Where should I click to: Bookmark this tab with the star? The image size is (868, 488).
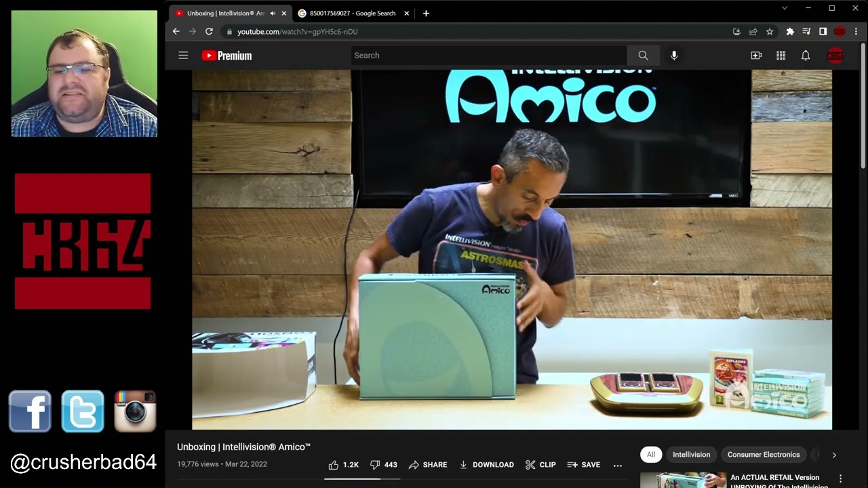[770, 31]
